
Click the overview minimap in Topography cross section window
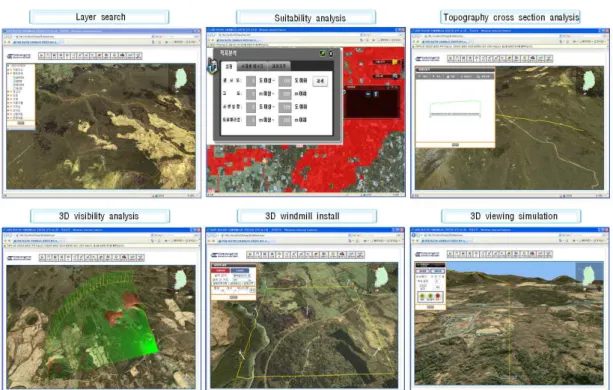coord(590,80)
